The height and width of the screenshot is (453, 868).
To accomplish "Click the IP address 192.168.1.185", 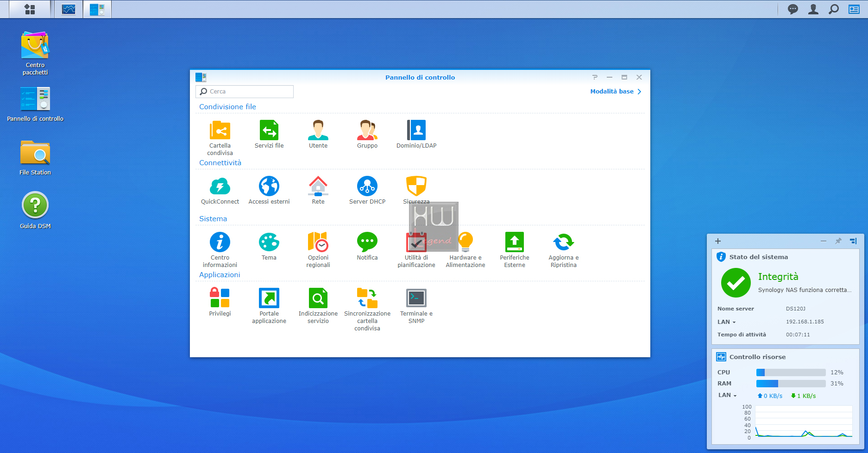I will [x=805, y=322].
